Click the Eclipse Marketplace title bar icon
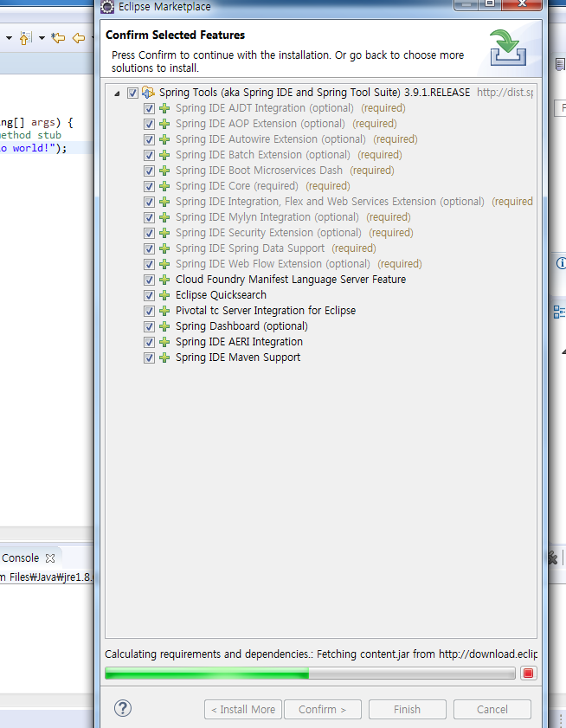Image resolution: width=566 pixels, height=728 pixels. click(x=107, y=7)
